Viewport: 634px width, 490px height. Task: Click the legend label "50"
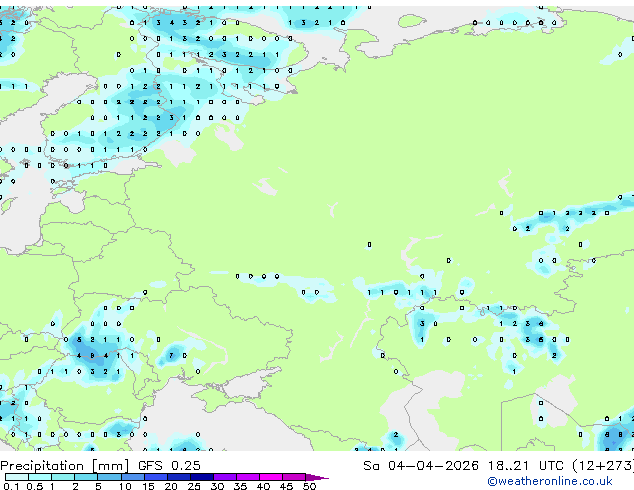click(x=309, y=486)
